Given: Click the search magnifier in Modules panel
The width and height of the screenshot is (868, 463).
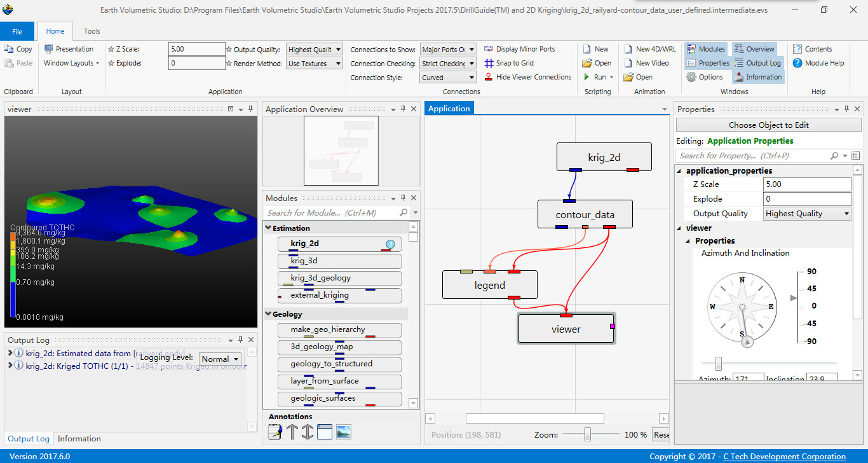Looking at the screenshot, I should point(403,212).
